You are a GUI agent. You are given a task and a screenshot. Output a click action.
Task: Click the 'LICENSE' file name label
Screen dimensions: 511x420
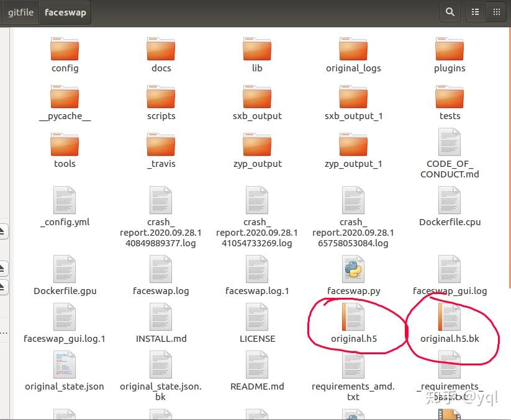coord(258,339)
